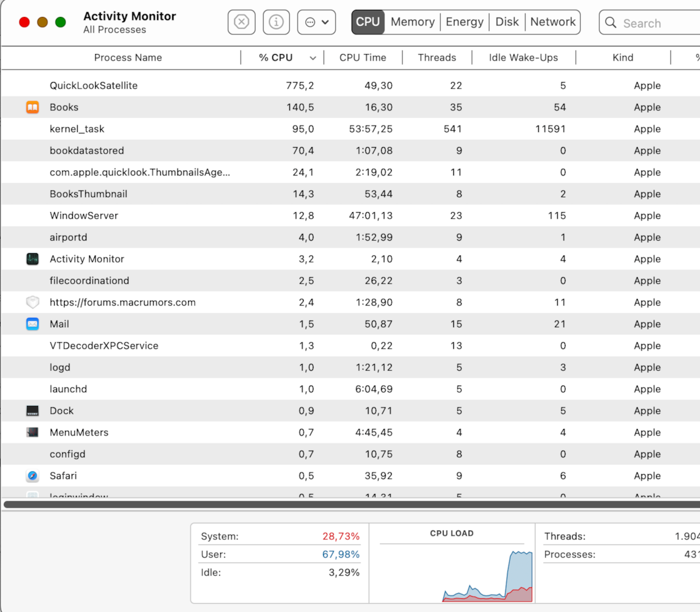Open the ellipsis actions dropdown in toolbar

point(317,22)
